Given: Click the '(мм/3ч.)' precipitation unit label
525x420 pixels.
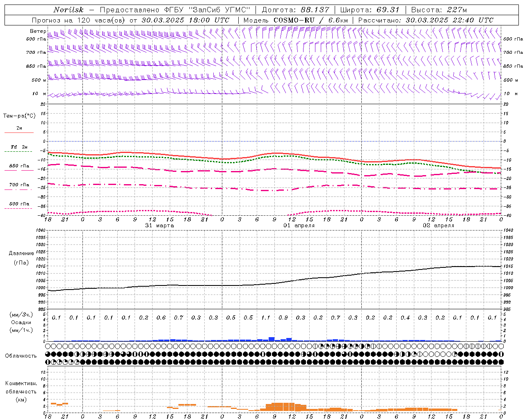Looking at the screenshot, I should pos(21,315).
